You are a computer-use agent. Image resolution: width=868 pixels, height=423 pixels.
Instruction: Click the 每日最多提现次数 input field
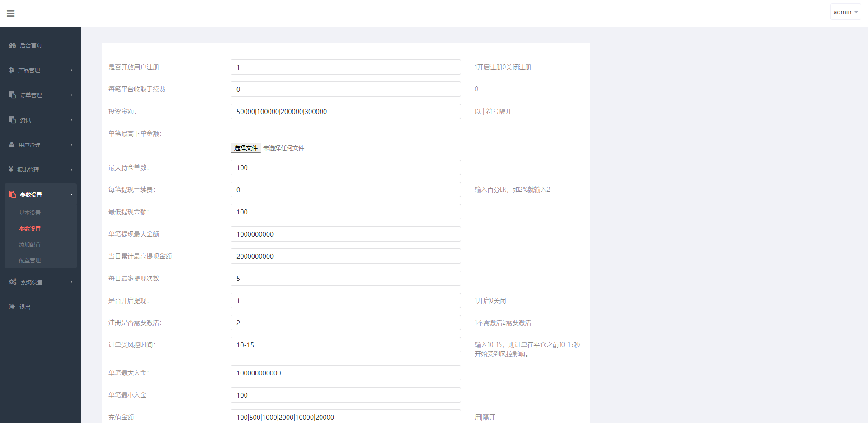[x=346, y=278]
